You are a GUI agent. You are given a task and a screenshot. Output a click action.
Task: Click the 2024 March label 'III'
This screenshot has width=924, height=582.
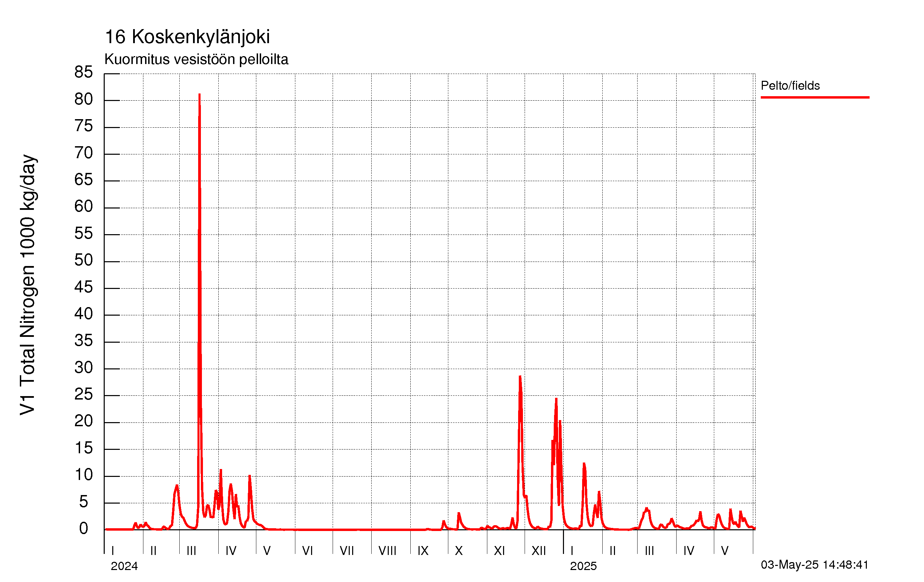point(191,551)
